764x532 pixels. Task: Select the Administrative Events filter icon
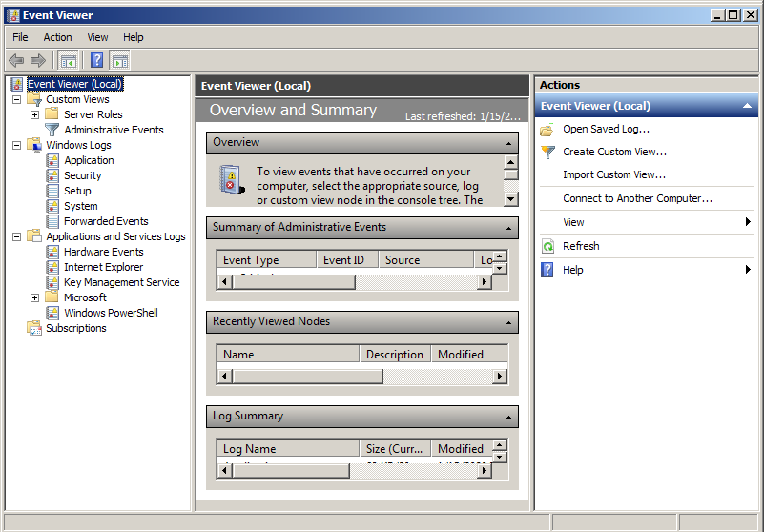[x=52, y=130]
